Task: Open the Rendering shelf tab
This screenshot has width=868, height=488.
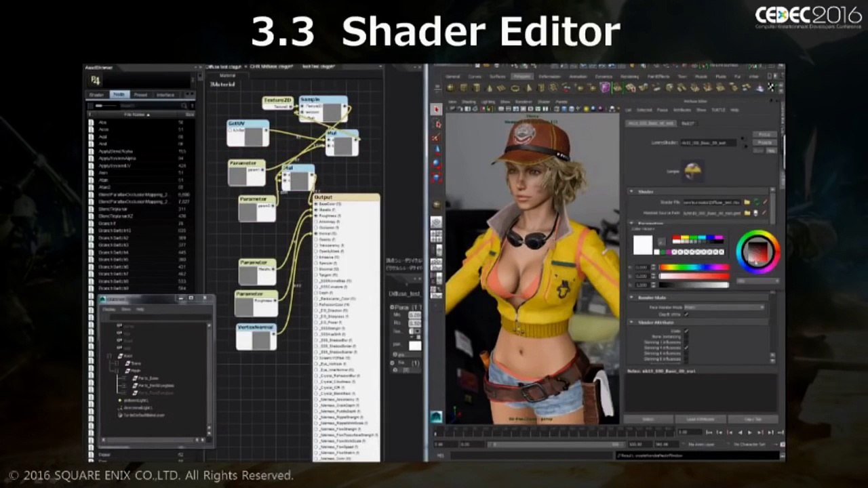Action: pyautogui.click(x=629, y=77)
